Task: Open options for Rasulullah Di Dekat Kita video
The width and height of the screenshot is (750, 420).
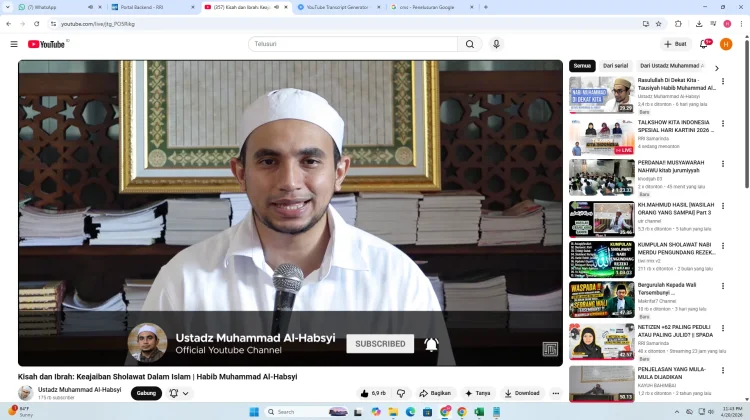Action: (723, 81)
